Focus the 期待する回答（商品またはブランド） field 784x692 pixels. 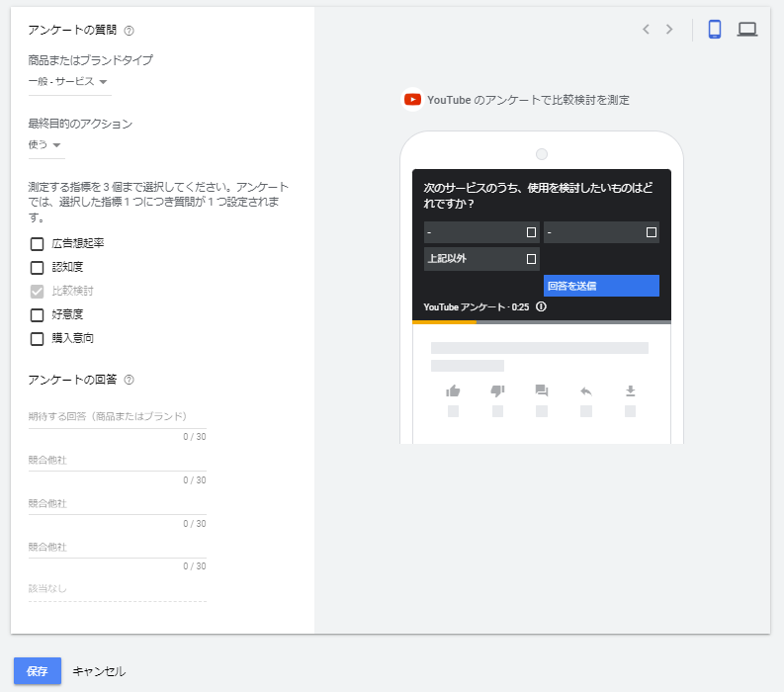117,417
